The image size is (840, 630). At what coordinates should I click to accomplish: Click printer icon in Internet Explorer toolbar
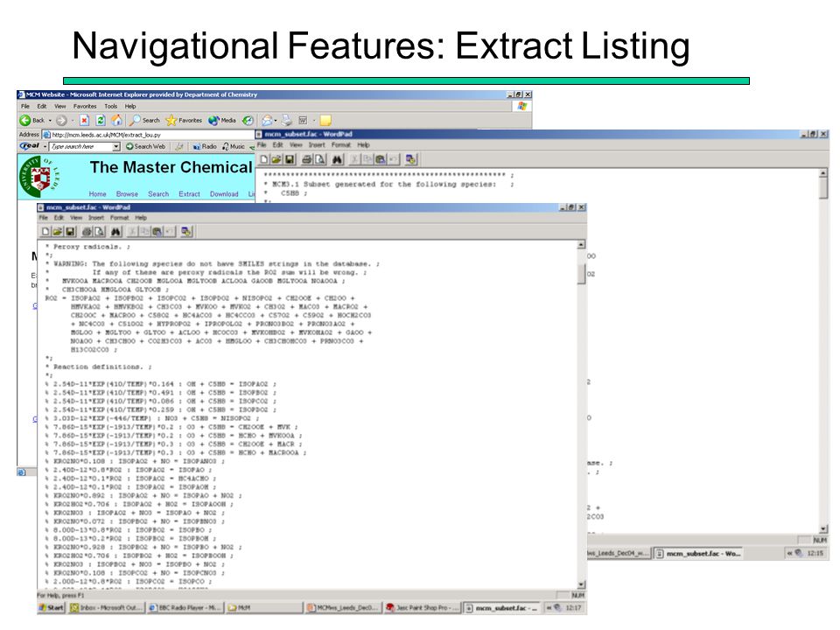287,121
